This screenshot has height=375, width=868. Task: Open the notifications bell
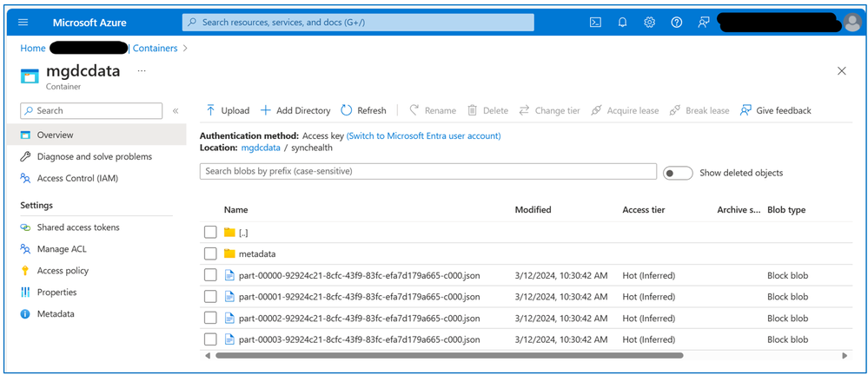[x=623, y=23]
